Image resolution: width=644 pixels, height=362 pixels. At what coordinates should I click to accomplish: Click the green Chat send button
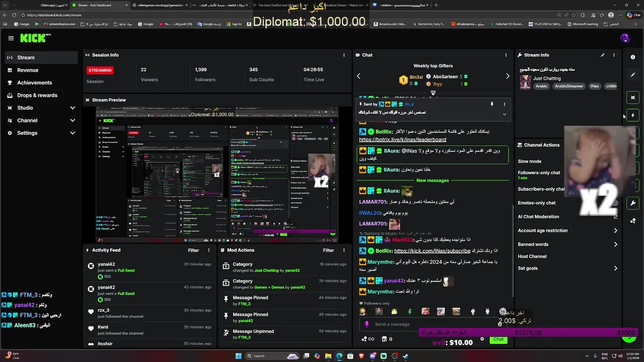point(498,339)
